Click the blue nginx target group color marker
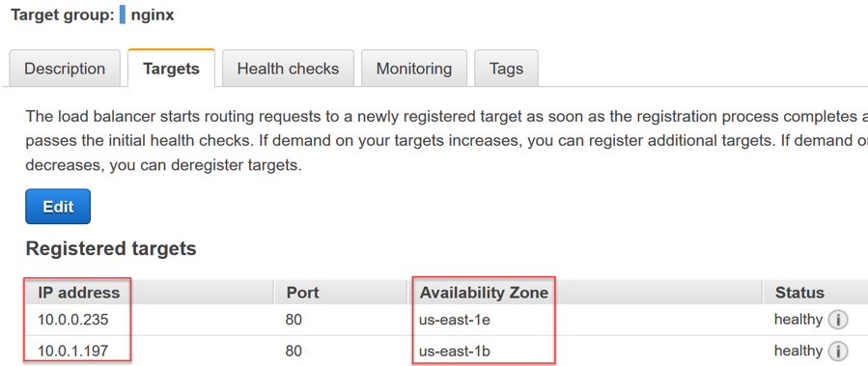This screenshot has width=868, height=366. 123,14
